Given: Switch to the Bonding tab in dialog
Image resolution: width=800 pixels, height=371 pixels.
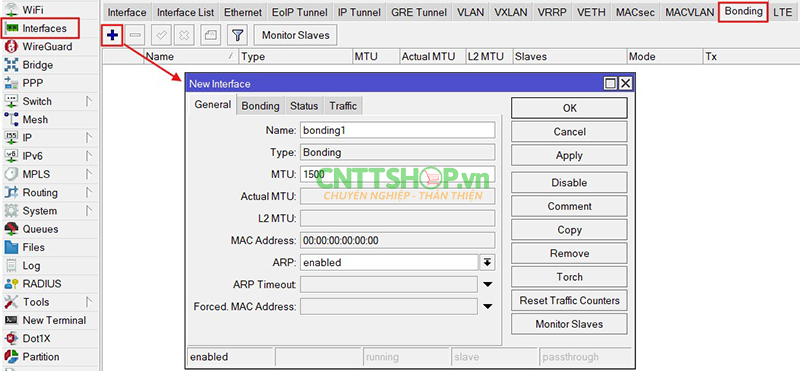Looking at the screenshot, I should (x=260, y=106).
